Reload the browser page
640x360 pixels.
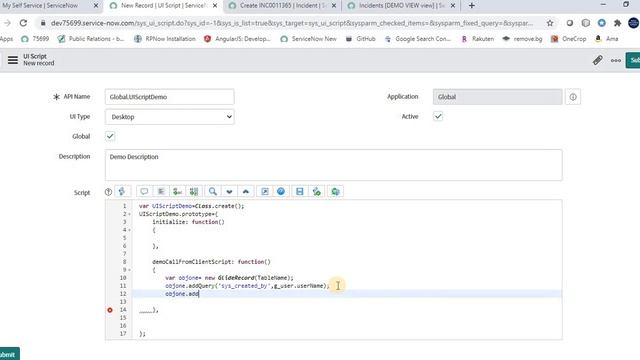pos(23,23)
